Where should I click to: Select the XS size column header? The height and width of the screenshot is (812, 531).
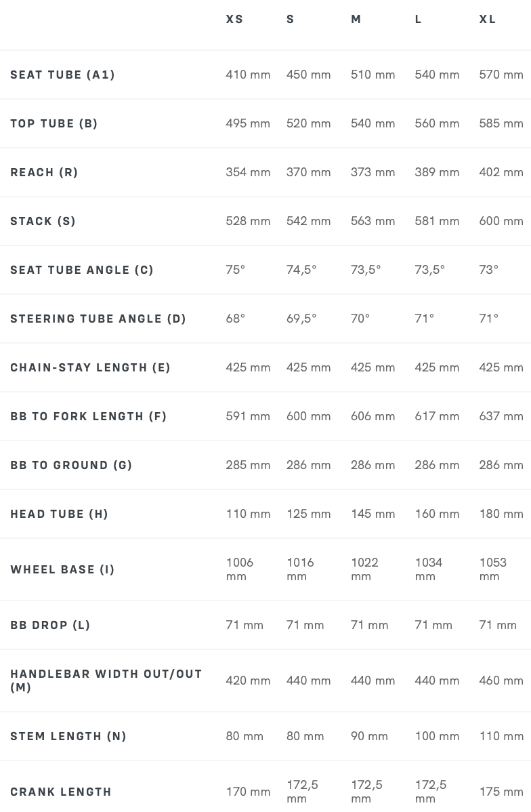click(x=234, y=19)
